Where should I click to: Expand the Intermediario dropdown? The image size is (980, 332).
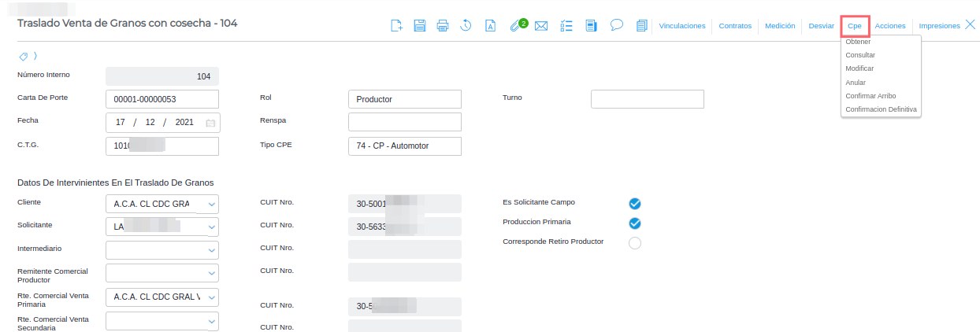(211, 250)
